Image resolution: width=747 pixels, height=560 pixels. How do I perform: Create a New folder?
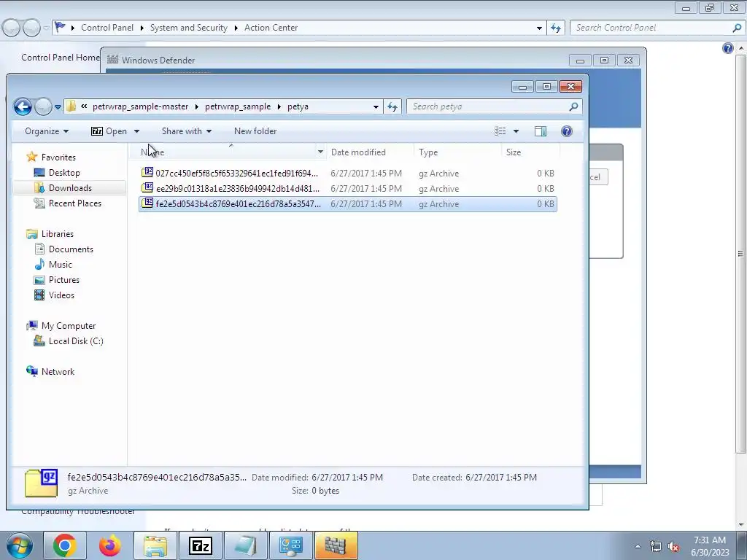pos(255,131)
